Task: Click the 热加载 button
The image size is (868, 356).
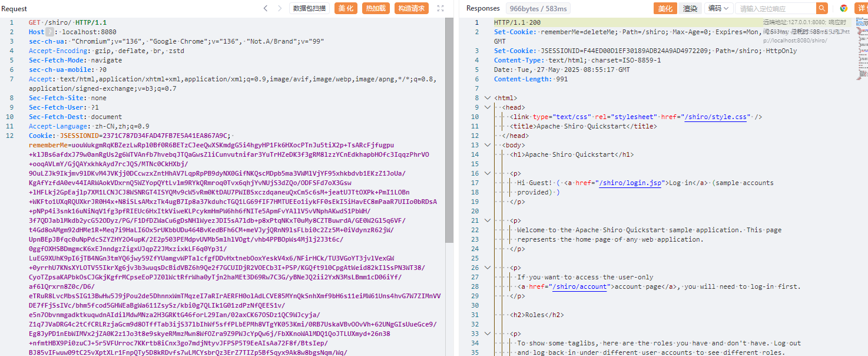Action: click(376, 8)
